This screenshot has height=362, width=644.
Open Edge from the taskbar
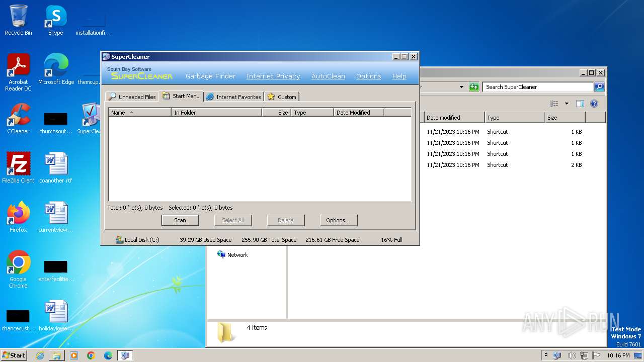[108, 355]
